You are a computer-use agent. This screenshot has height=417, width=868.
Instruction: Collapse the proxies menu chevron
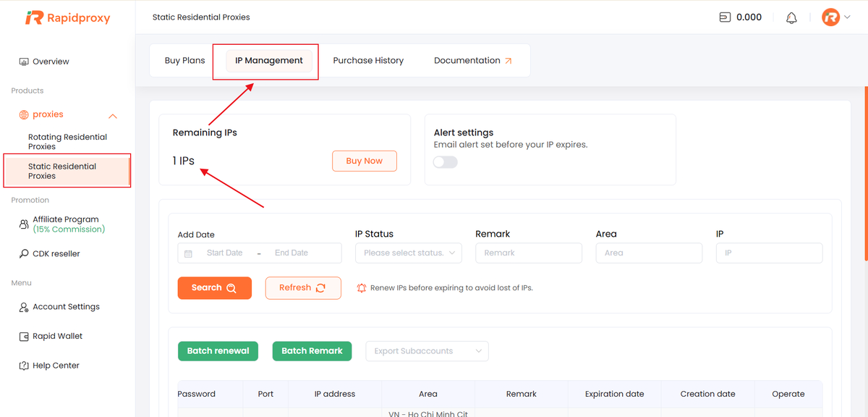click(113, 116)
